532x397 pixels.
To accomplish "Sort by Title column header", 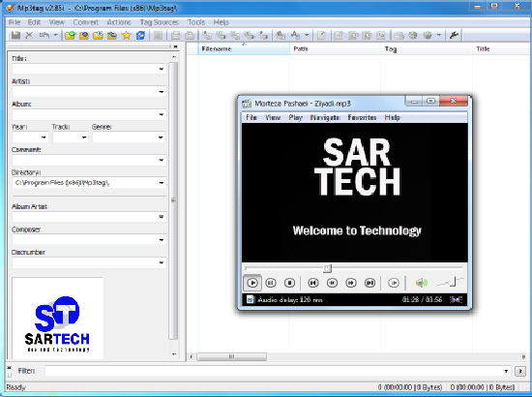I will [501, 49].
